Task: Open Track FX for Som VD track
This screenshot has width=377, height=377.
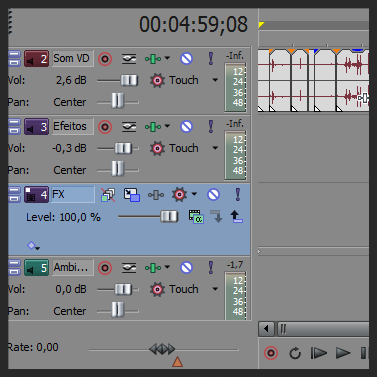Action: tap(153, 59)
